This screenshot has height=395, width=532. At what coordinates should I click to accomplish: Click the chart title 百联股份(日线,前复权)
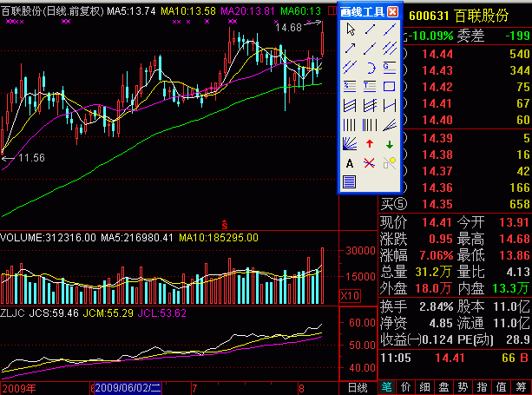point(52,11)
